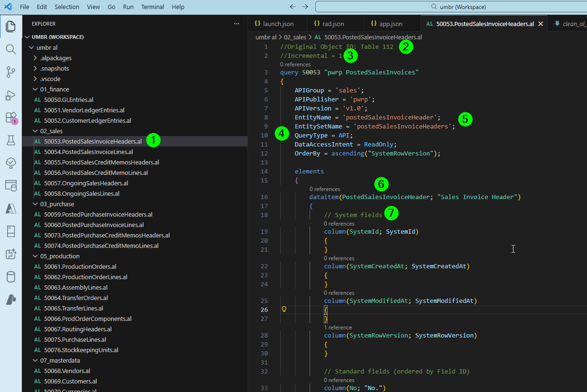Go forward with the right arrow
This screenshot has height=392, width=587.
(305, 7)
